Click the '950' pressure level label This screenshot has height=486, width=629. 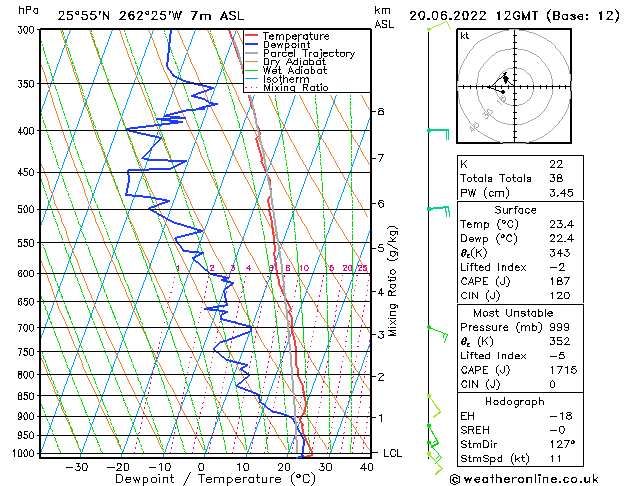tap(28, 435)
